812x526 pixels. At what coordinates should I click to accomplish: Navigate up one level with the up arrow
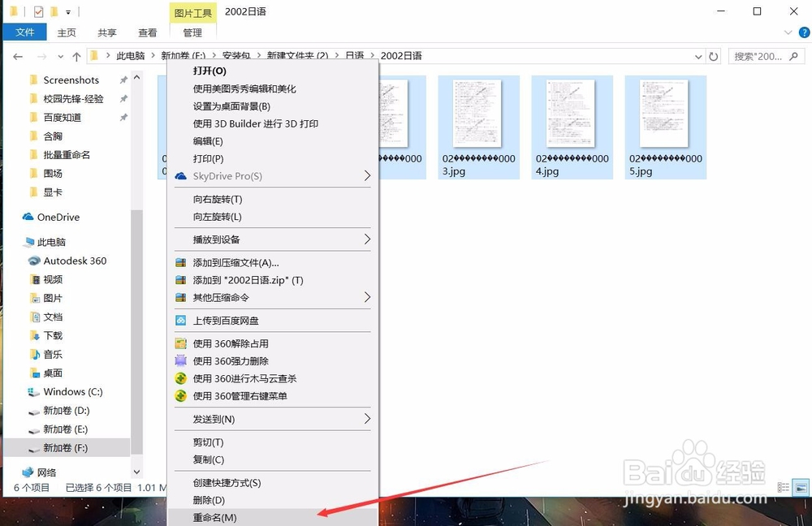point(77,55)
